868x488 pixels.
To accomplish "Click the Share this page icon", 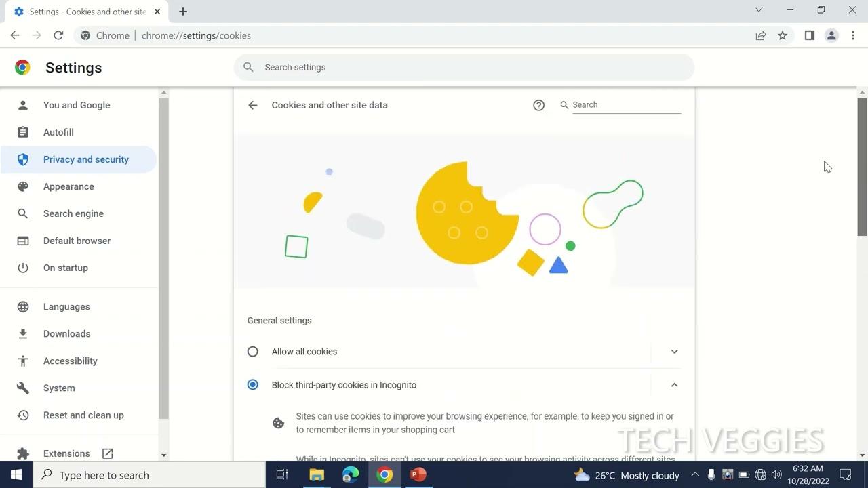I will (x=761, y=35).
